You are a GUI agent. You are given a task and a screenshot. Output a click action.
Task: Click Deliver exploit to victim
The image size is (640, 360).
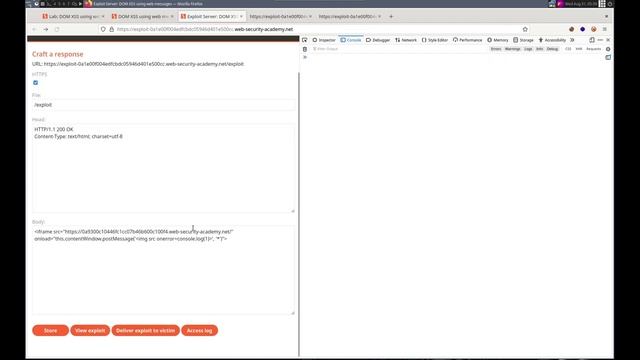click(145, 330)
